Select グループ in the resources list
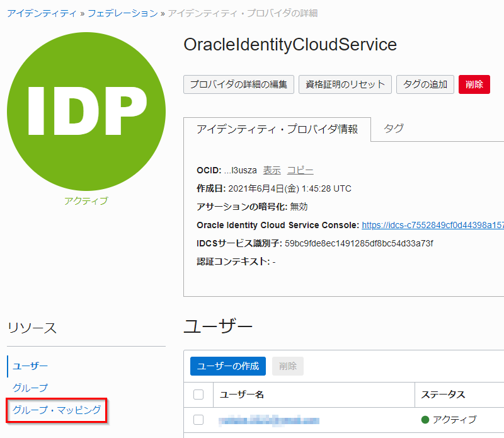This screenshot has height=438, width=504. 30,388
